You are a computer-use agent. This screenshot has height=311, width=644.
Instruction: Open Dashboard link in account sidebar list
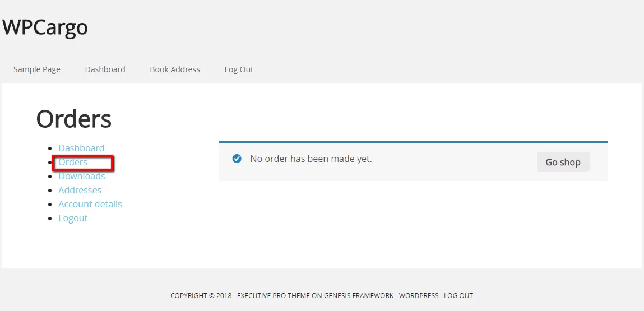pos(81,148)
